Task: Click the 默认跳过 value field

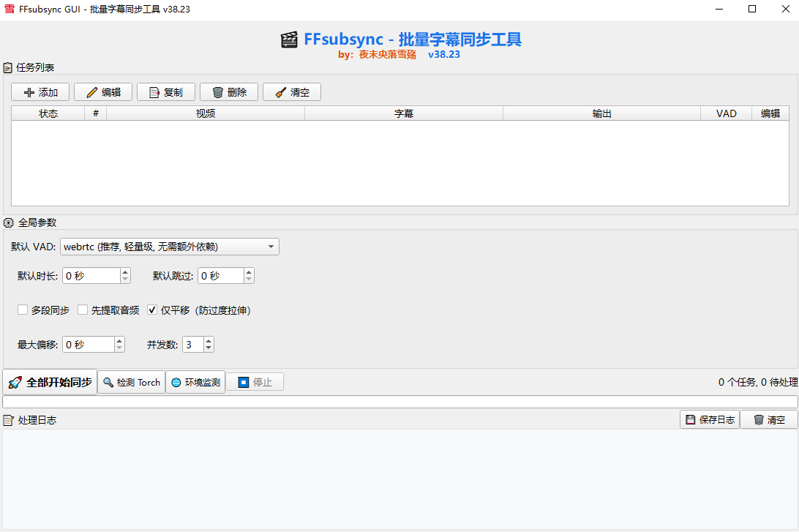Action: pos(221,276)
